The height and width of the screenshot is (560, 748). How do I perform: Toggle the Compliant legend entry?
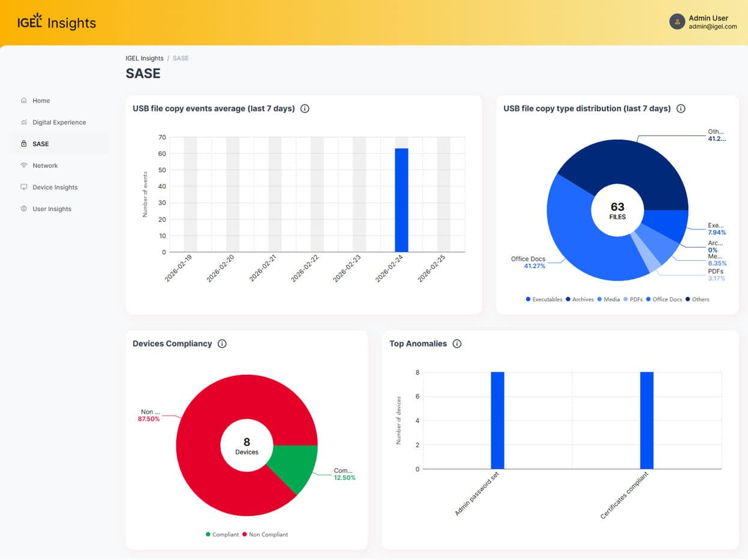point(222,534)
